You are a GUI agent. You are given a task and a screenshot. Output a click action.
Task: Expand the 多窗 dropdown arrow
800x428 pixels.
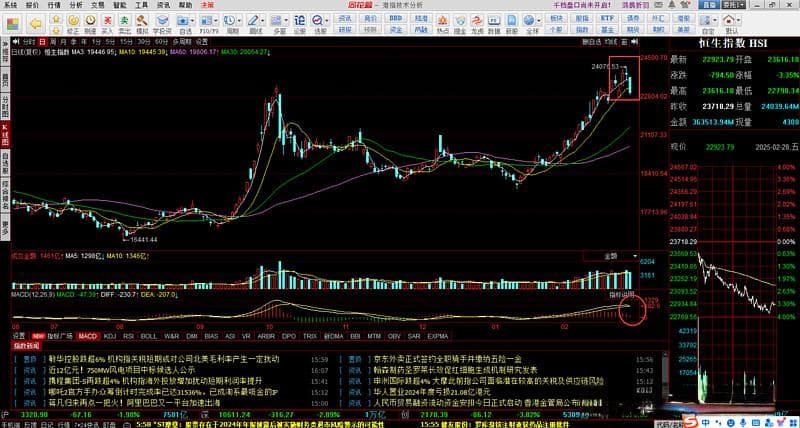coord(286,21)
